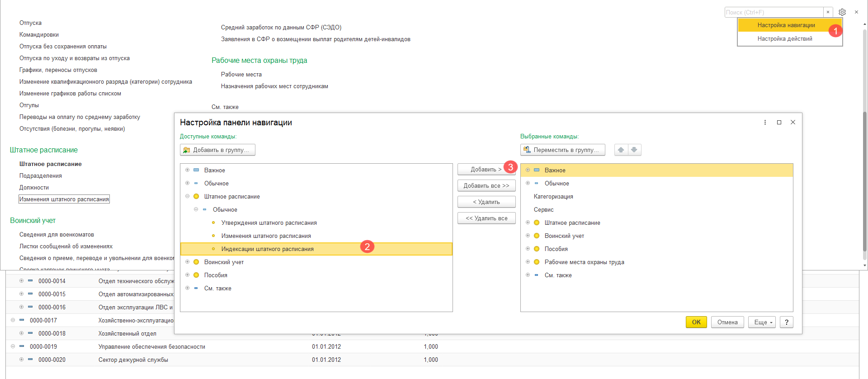868x379 pixels.
Task: Collapse 'Штатное расписание' in the available commands tree
Action: click(187, 196)
